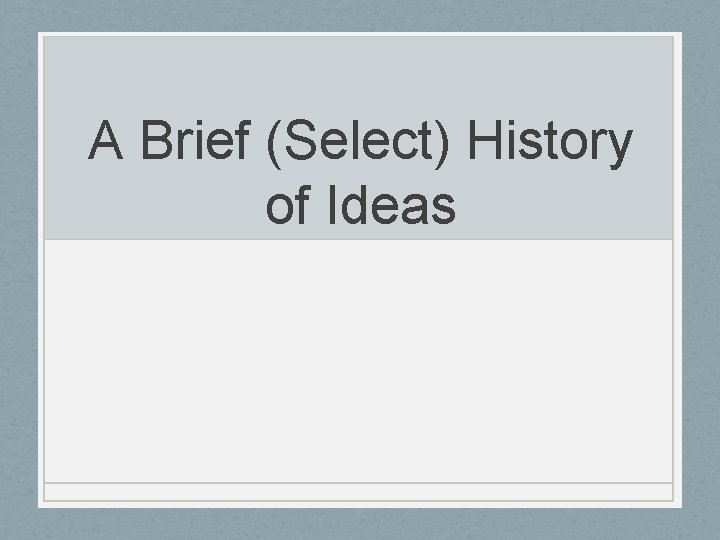Click the word "Ideas" in the title
The width and height of the screenshot is (720, 540).
(x=392, y=203)
